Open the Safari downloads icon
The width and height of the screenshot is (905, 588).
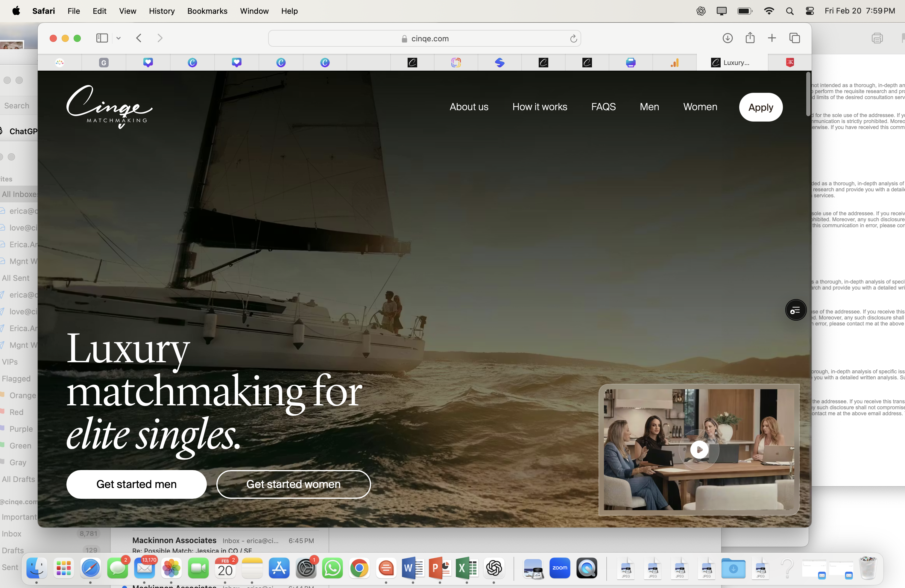pos(728,38)
